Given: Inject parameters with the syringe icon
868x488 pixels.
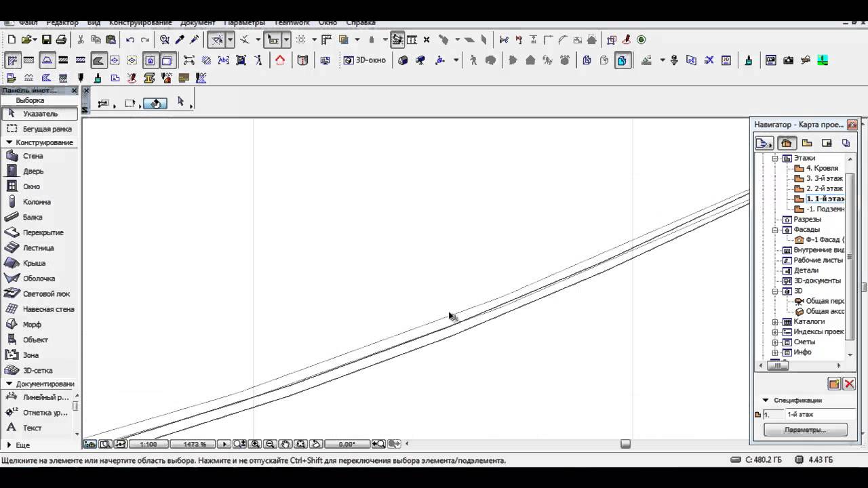Looking at the screenshot, I should point(195,40).
